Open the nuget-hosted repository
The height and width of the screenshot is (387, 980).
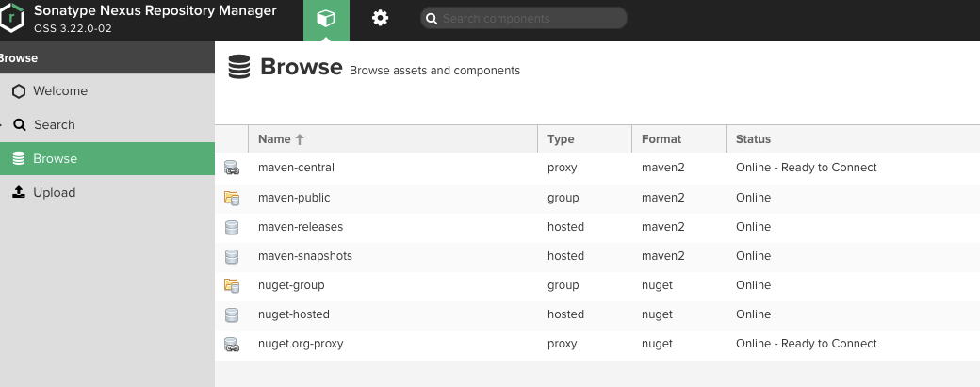click(294, 314)
